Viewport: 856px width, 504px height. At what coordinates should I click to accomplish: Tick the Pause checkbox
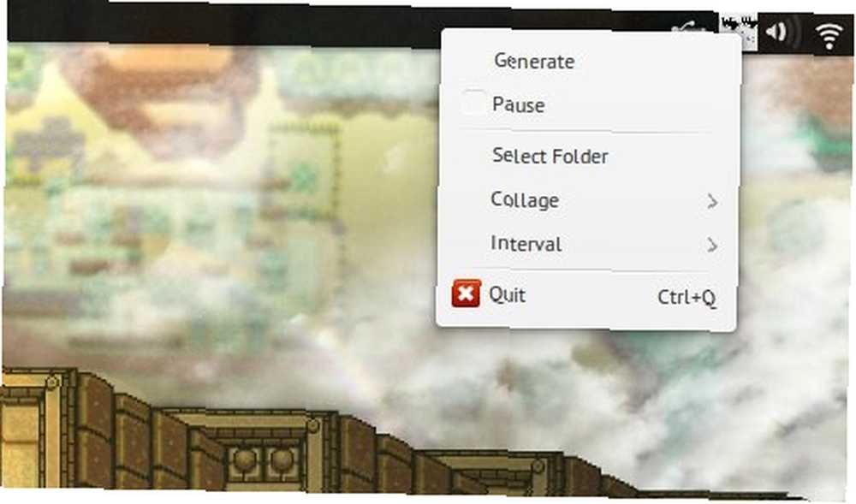click(473, 102)
